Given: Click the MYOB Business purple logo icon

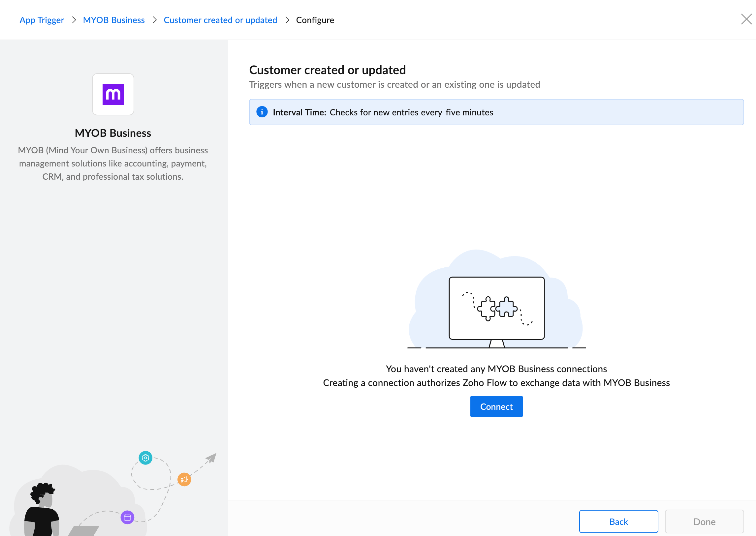Looking at the screenshot, I should point(113,94).
